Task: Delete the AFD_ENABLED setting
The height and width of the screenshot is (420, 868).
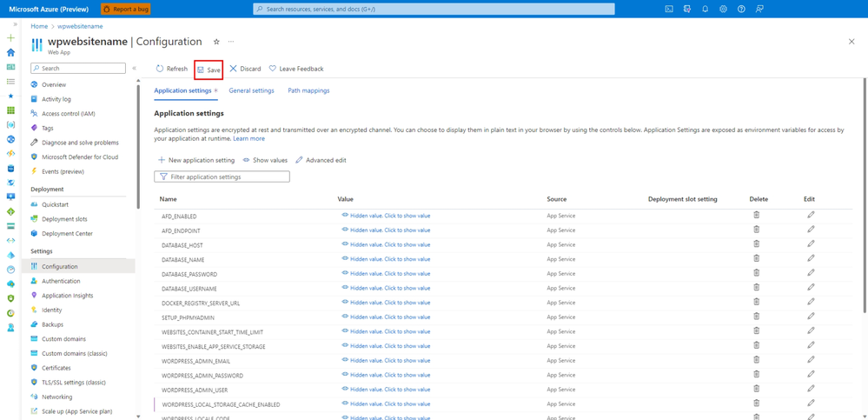Action: (756, 215)
